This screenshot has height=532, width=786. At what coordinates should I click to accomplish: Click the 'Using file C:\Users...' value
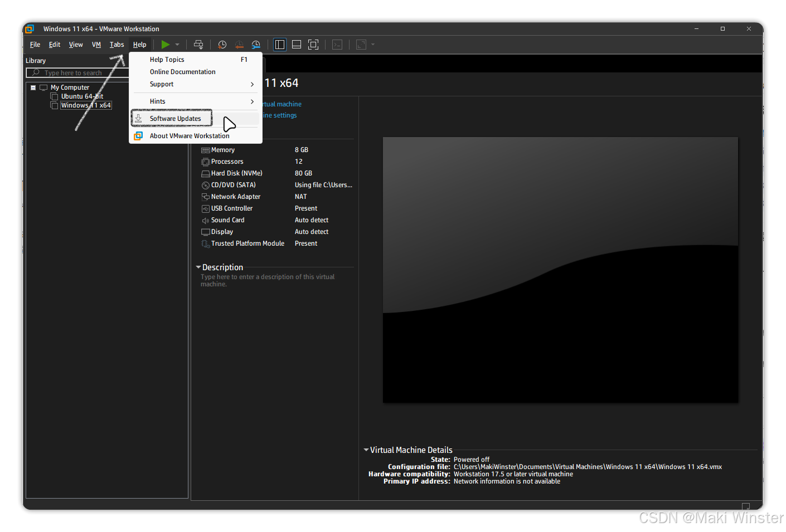pyautogui.click(x=323, y=185)
